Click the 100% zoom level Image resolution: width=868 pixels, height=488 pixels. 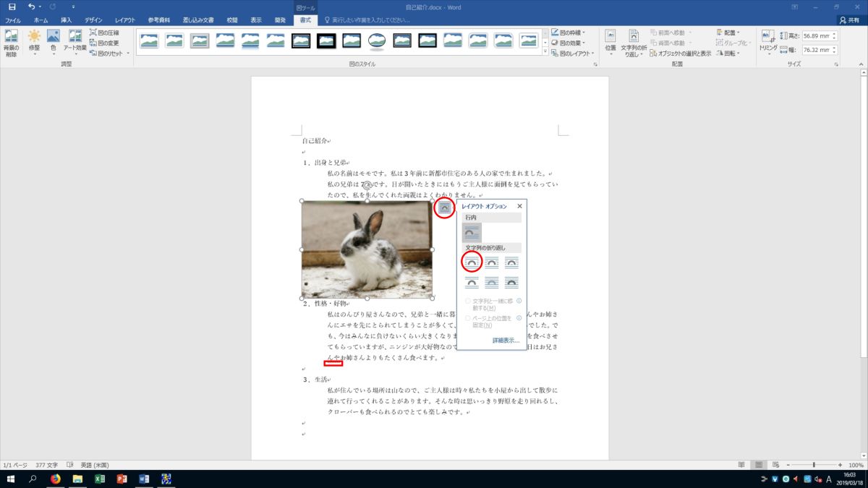pyautogui.click(x=856, y=465)
